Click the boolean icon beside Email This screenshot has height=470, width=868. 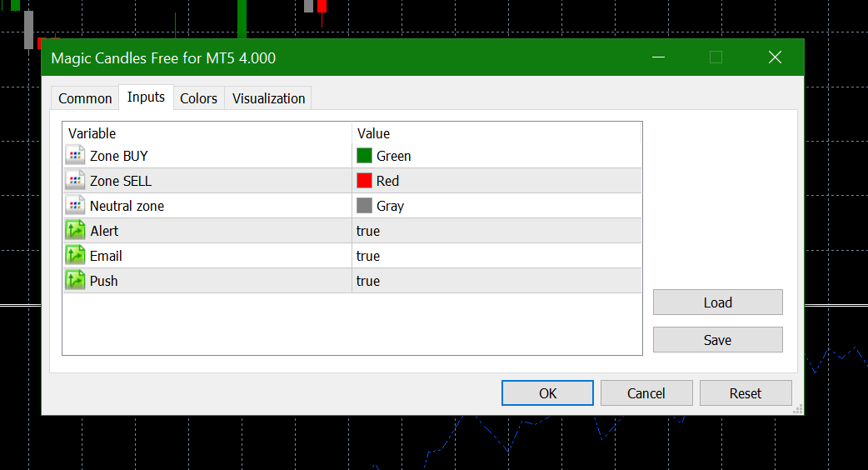click(x=75, y=255)
